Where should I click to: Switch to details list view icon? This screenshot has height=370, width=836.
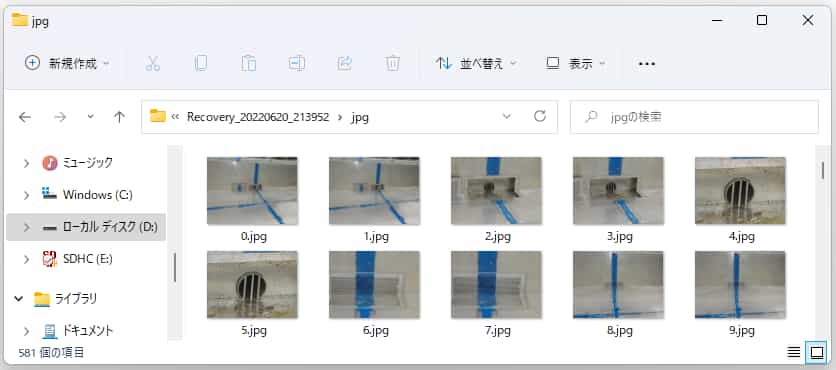pos(793,352)
